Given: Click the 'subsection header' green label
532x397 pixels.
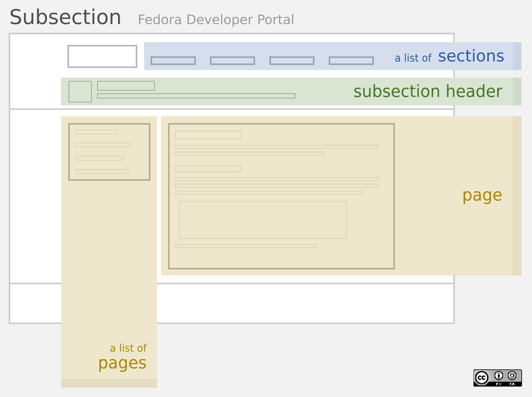Looking at the screenshot, I should click(428, 92).
